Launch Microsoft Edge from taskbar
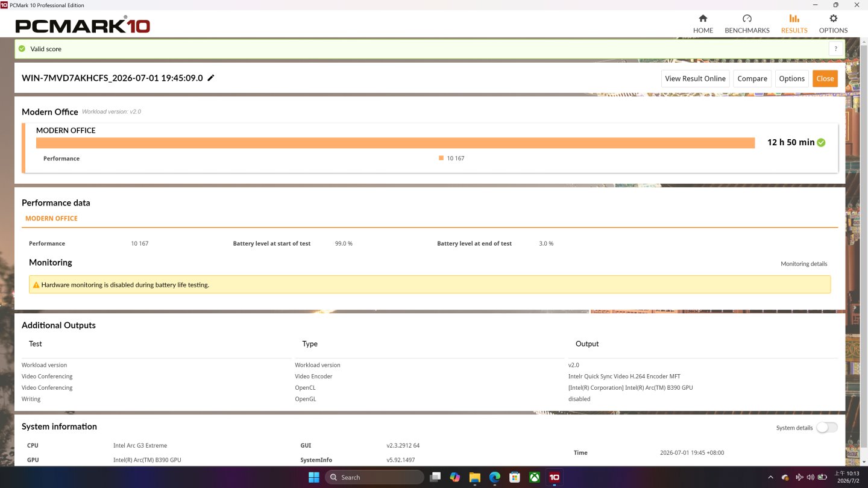Screen dimensions: 868x488 click(x=494, y=477)
